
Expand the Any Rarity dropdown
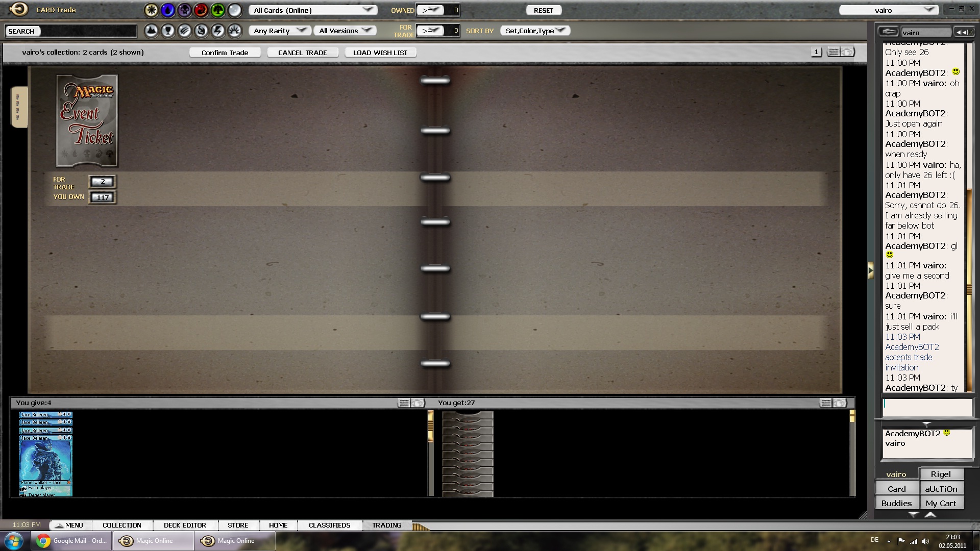[x=280, y=31]
